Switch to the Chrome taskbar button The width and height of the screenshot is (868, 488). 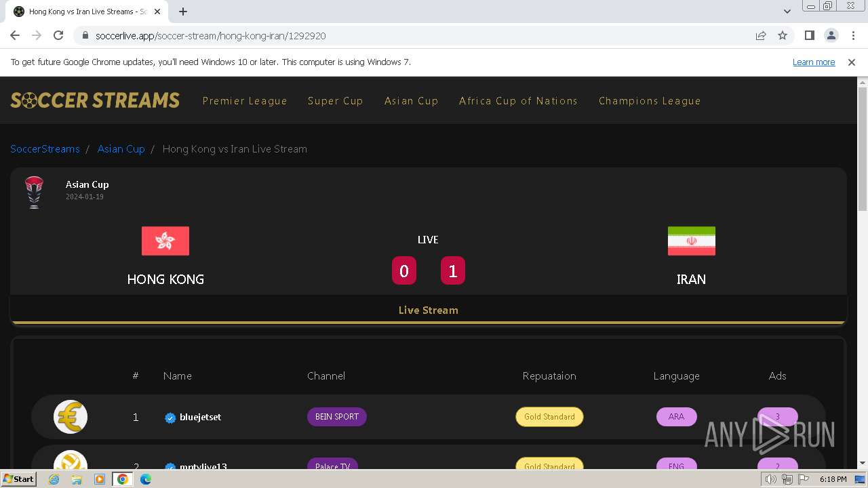click(x=122, y=479)
